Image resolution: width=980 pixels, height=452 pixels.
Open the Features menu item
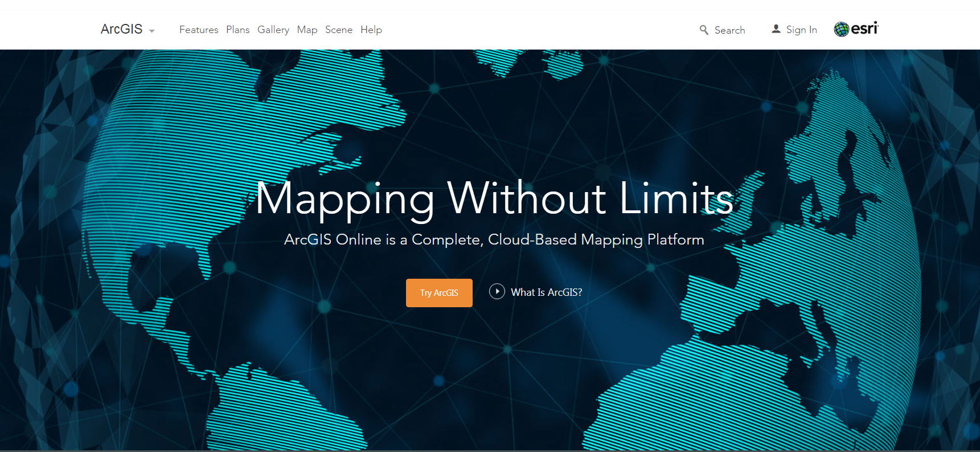click(x=199, y=30)
